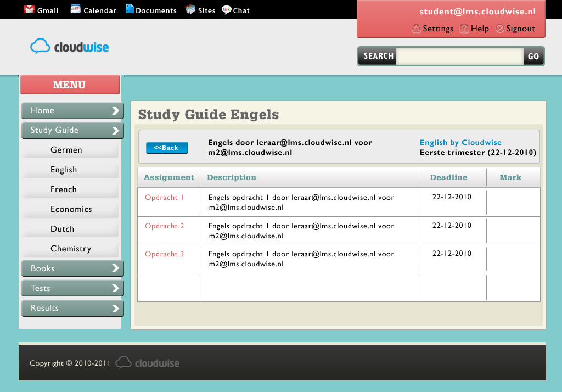562x392 pixels.
Task: Click the Study Guide Engels heading
Action: coord(208,115)
